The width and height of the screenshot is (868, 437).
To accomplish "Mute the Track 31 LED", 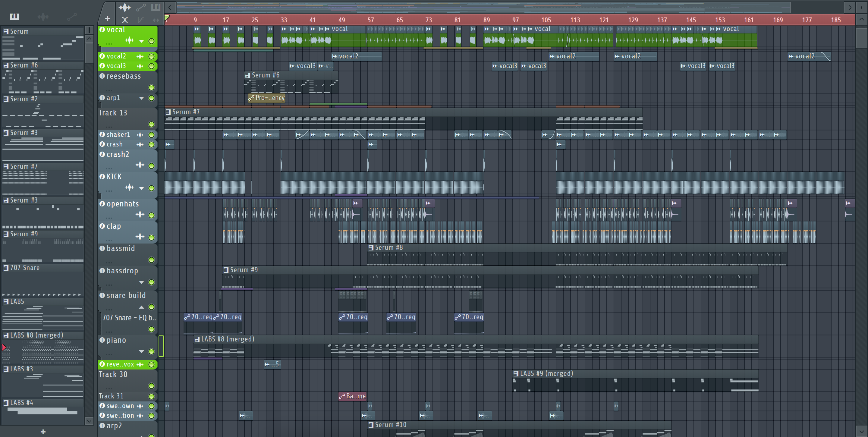I will click(151, 396).
